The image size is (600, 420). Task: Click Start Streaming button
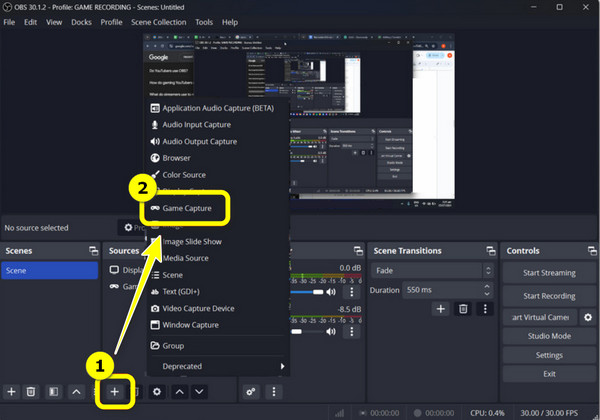click(x=549, y=273)
